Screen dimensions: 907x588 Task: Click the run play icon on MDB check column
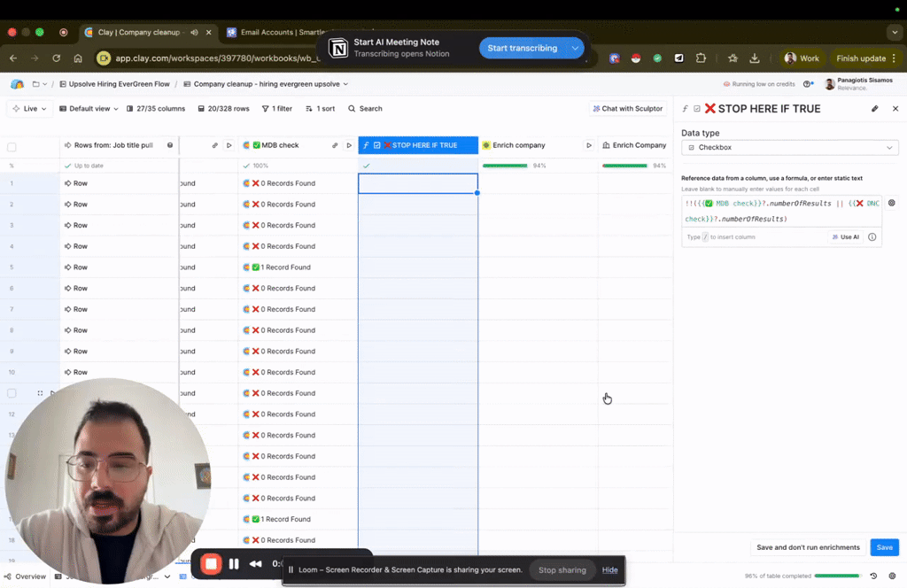click(349, 145)
